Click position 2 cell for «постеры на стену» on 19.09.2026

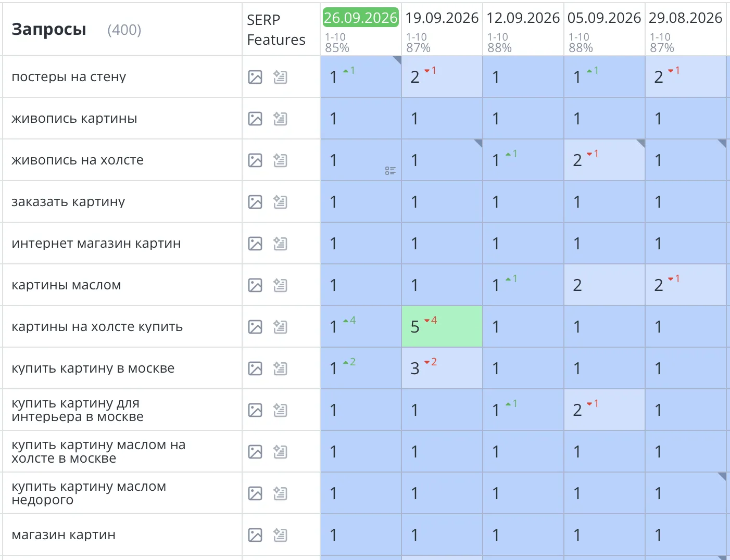coord(442,77)
